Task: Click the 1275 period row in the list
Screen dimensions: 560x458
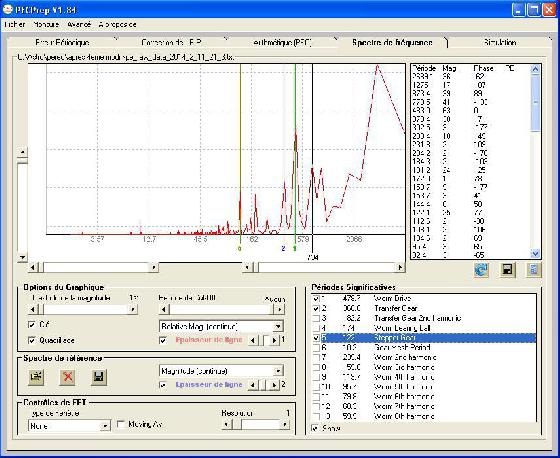Action: [x=471, y=85]
